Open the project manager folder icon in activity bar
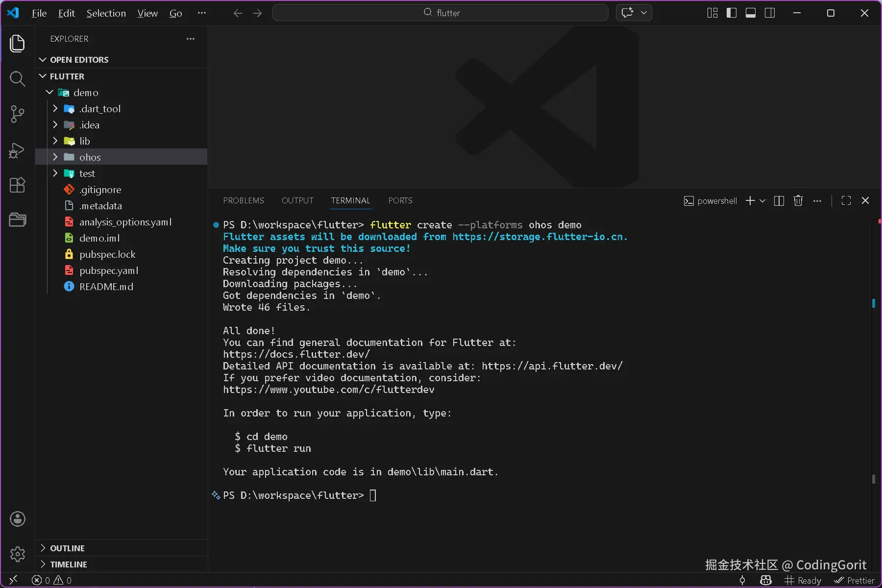This screenshot has width=882, height=588. (x=18, y=220)
